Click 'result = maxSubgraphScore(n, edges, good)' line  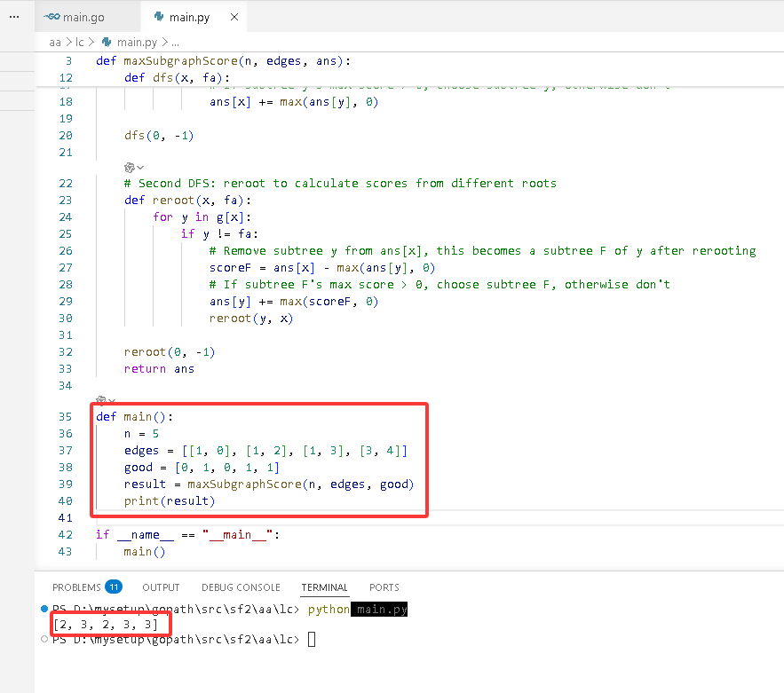269,484
